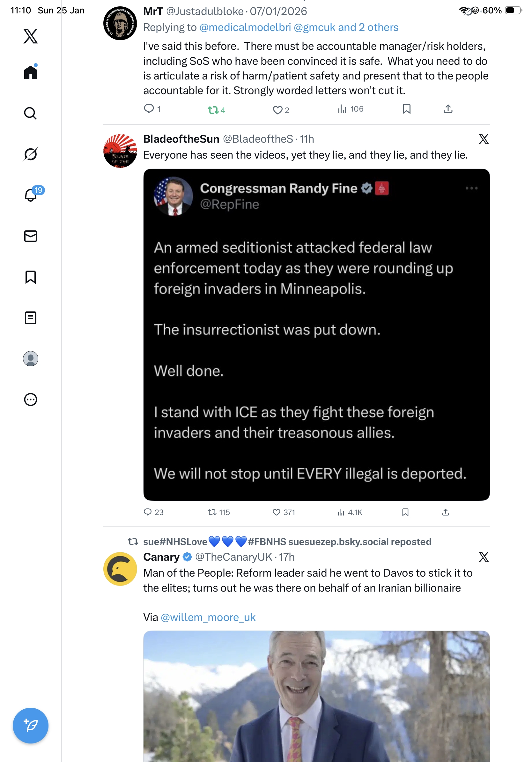Open Lists icon in sidebar

(x=31, y=318)
